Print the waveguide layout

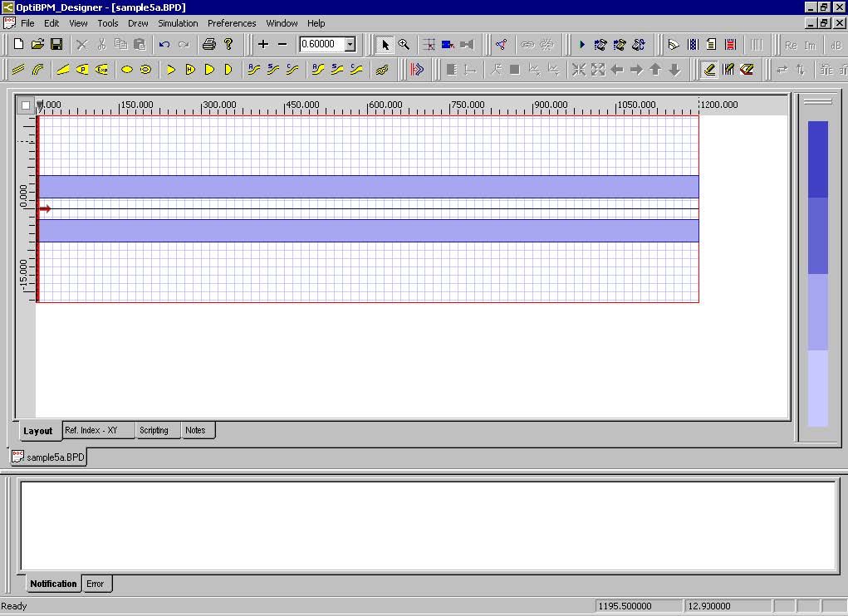(208, 44)
